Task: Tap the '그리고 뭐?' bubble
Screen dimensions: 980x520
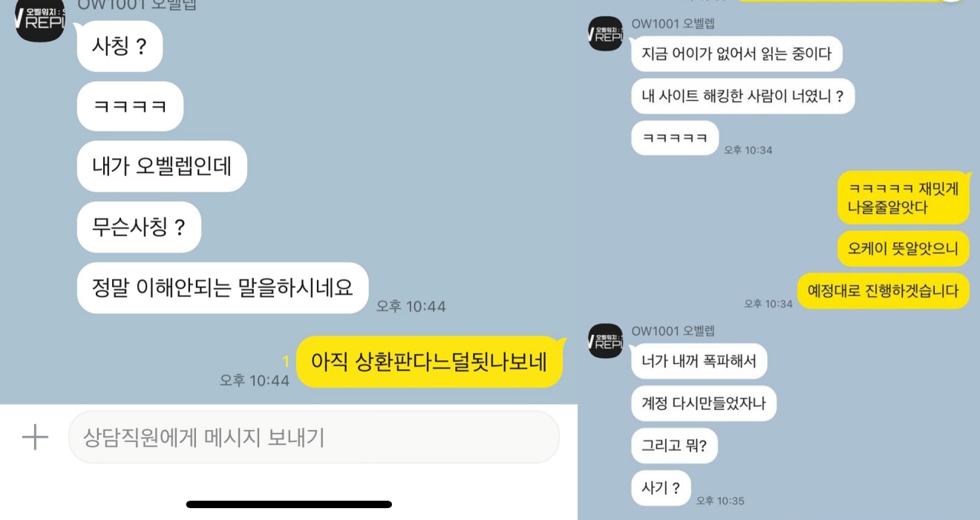Action: point(674,446)
